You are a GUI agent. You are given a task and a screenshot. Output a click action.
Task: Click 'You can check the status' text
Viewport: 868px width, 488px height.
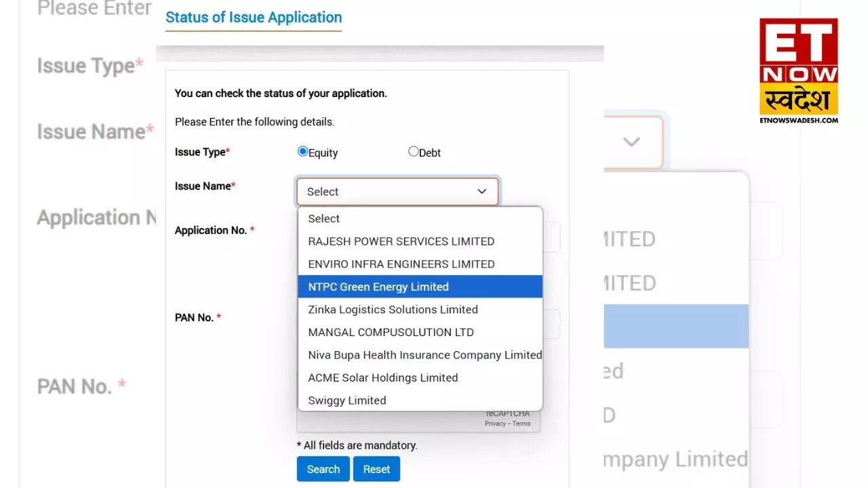(281, 94)
